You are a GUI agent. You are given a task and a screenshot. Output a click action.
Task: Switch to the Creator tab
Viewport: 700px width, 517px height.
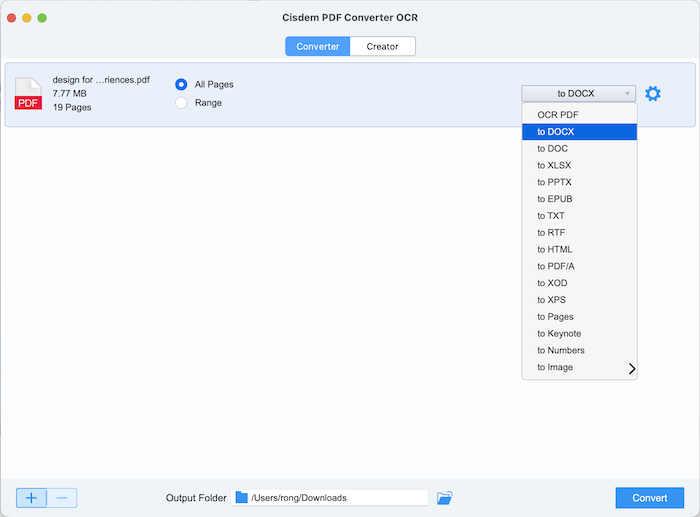[383, 46]
